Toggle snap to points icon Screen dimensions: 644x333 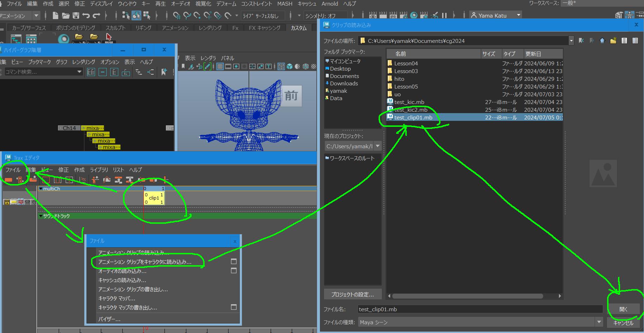(197, 15)
